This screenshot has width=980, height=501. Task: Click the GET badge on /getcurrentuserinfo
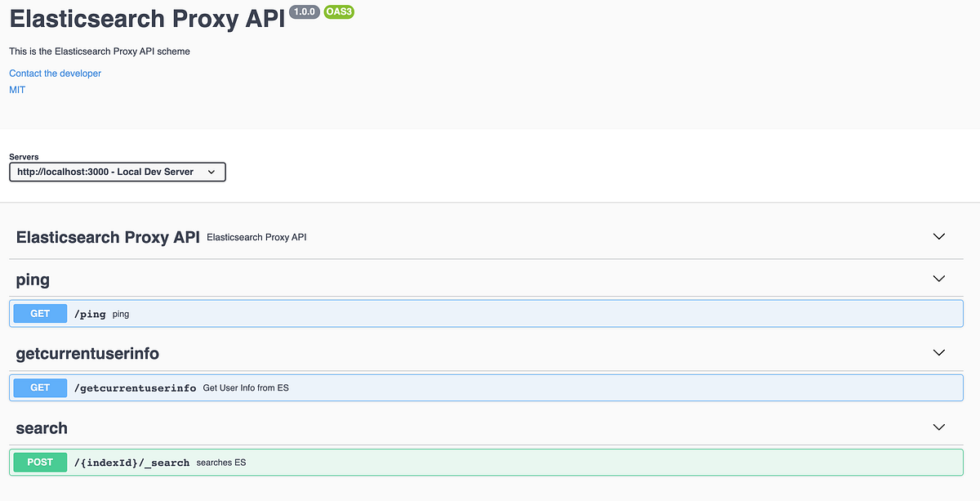39,387
